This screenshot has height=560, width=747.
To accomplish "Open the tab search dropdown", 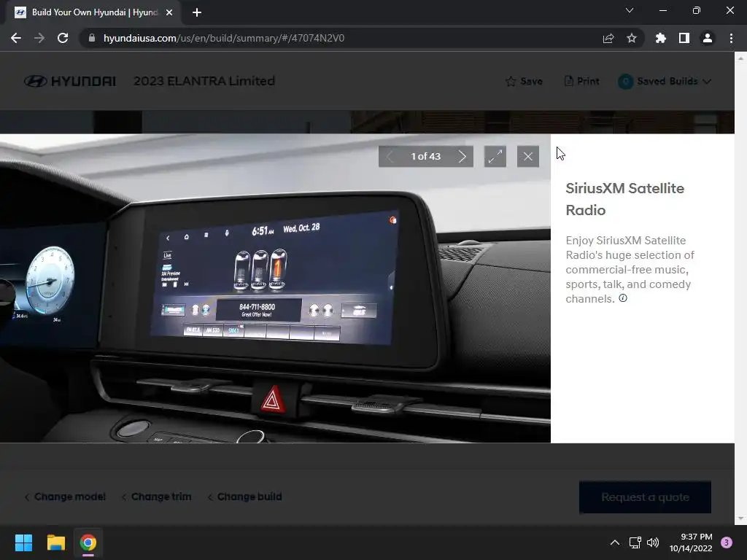I will tap(630, 10).
